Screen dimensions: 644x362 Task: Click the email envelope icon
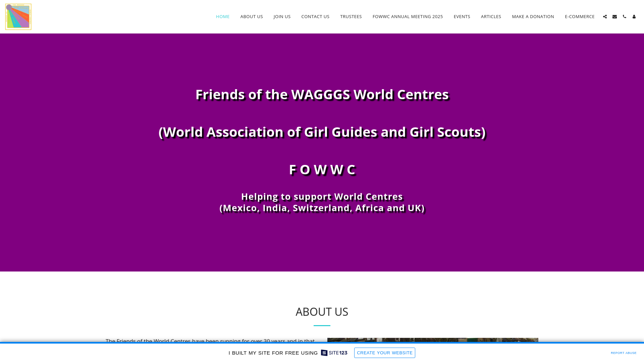[614, 17]
